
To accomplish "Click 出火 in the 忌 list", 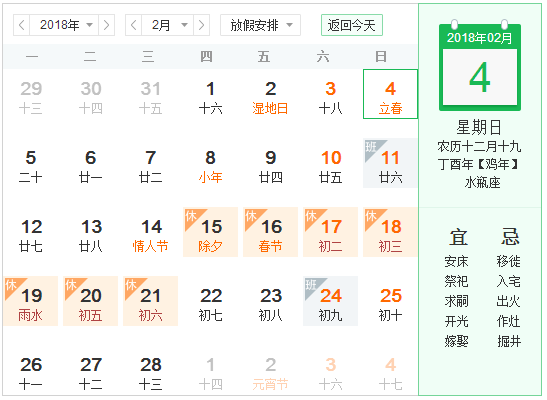I will [x=509, y=301].
